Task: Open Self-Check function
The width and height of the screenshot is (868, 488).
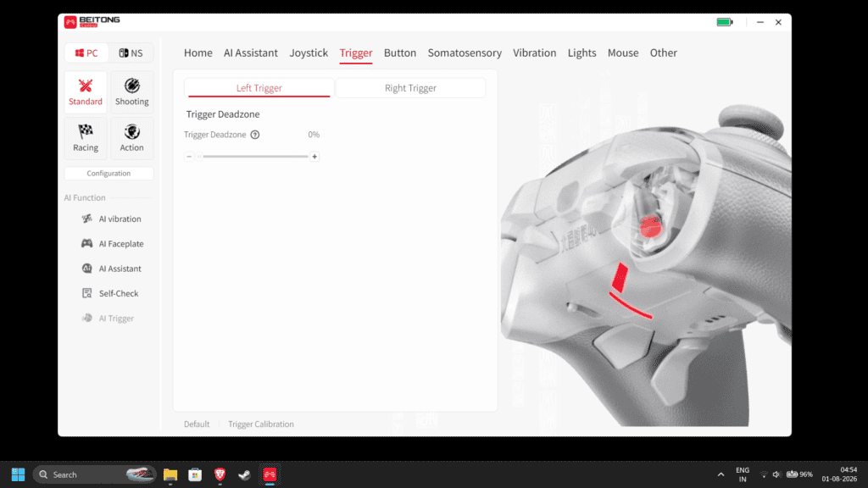Action: tap(109, 293)
